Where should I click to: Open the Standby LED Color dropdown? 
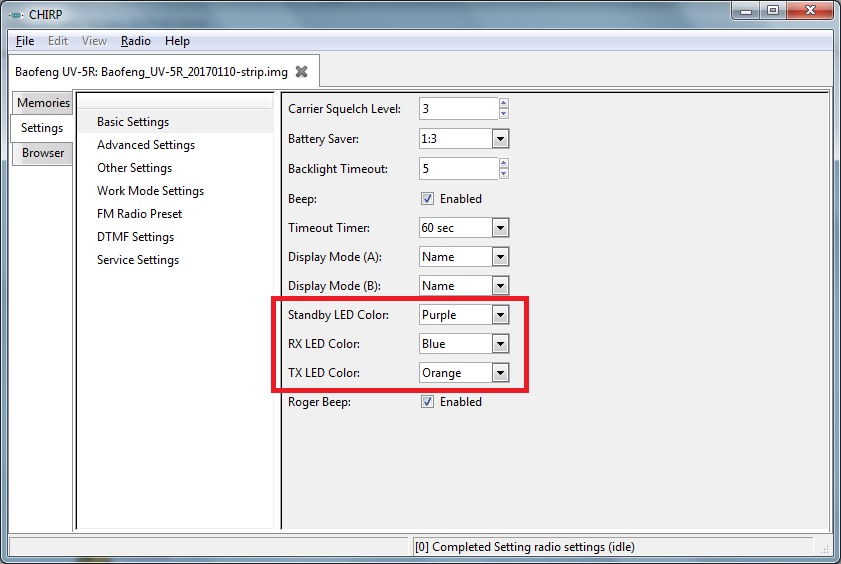[500, 315]
